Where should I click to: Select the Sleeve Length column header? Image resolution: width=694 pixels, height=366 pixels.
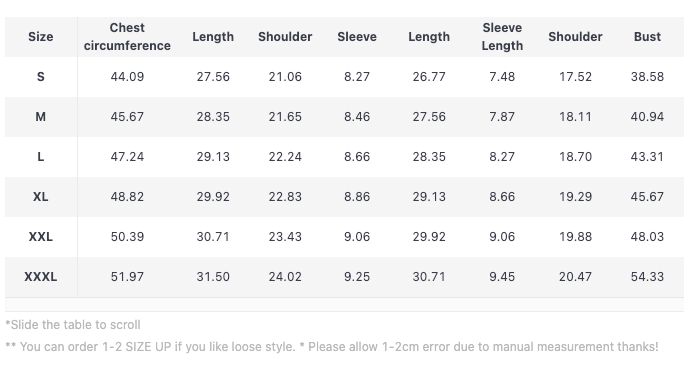click(x=502, y=37)
